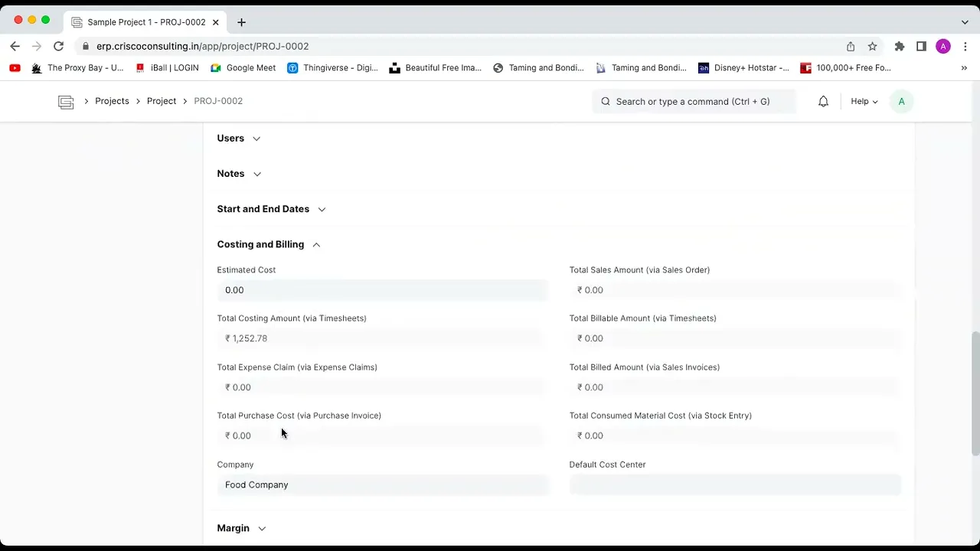Click Total Expense Claim value field
Viewport: 980px width, 551px height.
pyautogui.click(x=382, y=387)
